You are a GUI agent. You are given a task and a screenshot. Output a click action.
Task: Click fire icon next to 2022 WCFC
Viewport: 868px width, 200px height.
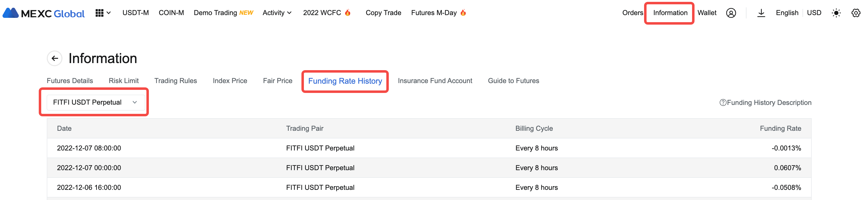tap(348, 13)
